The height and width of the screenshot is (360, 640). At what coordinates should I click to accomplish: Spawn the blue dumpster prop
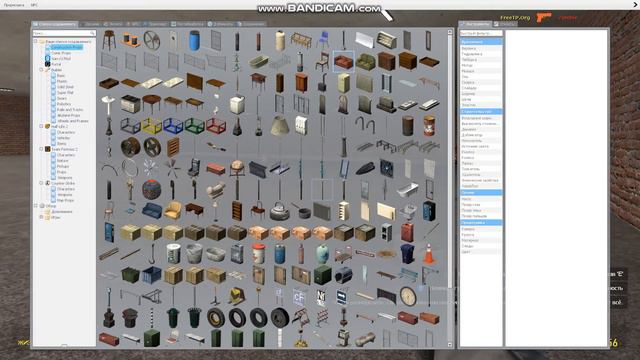click(x=151, y=275)
